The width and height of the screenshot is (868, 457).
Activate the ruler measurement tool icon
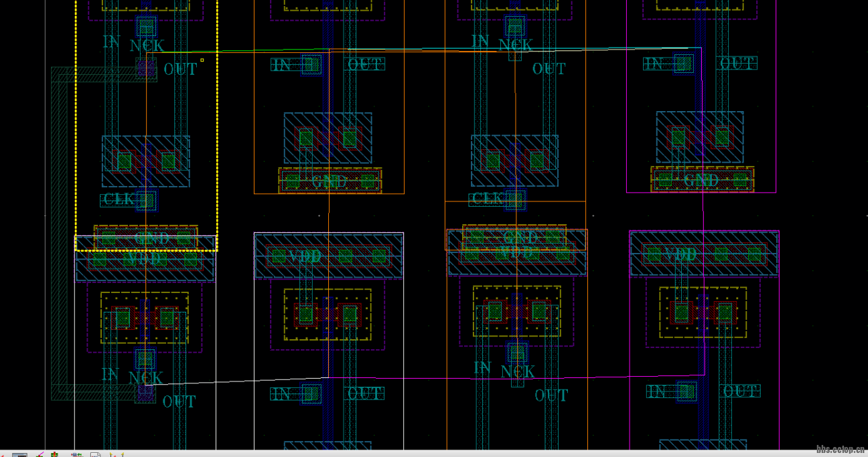tap(39, 454)
